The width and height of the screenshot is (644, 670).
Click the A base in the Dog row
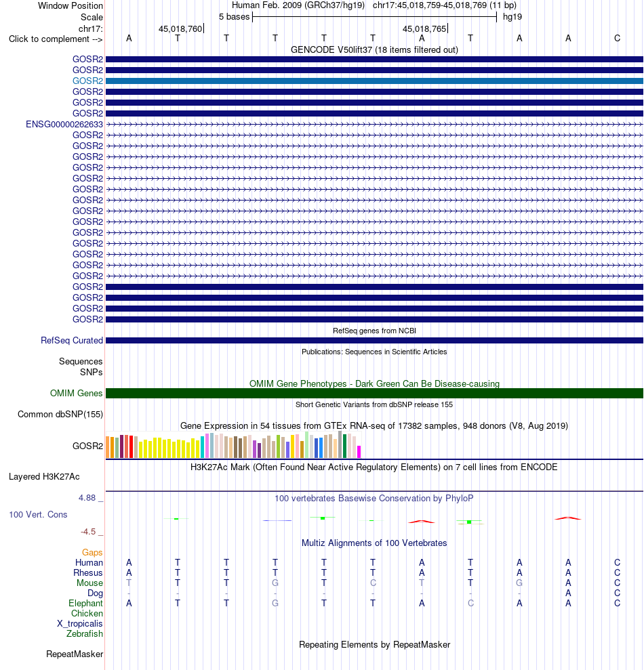point(568,593)
